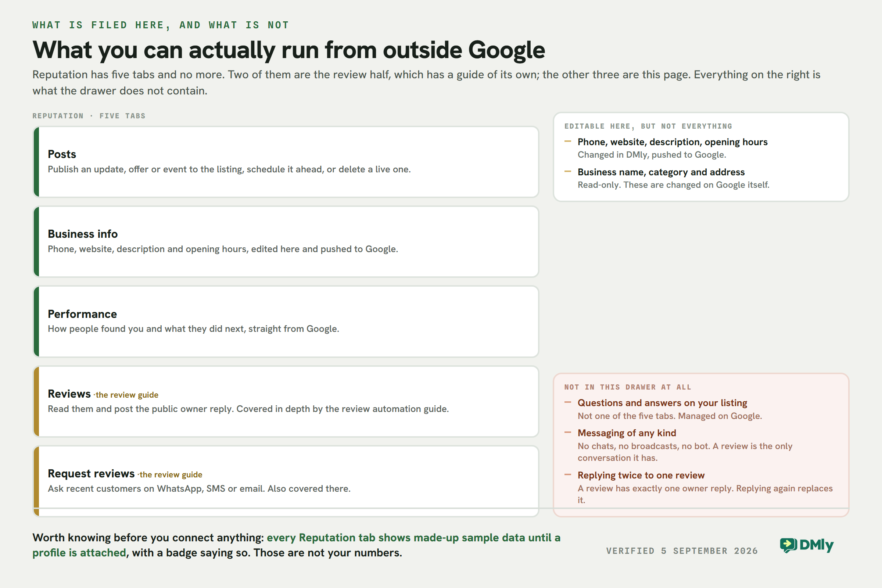Click the "Messaging of any kind" item
This screenshot has width=882, height=588.
click(627, 433)
